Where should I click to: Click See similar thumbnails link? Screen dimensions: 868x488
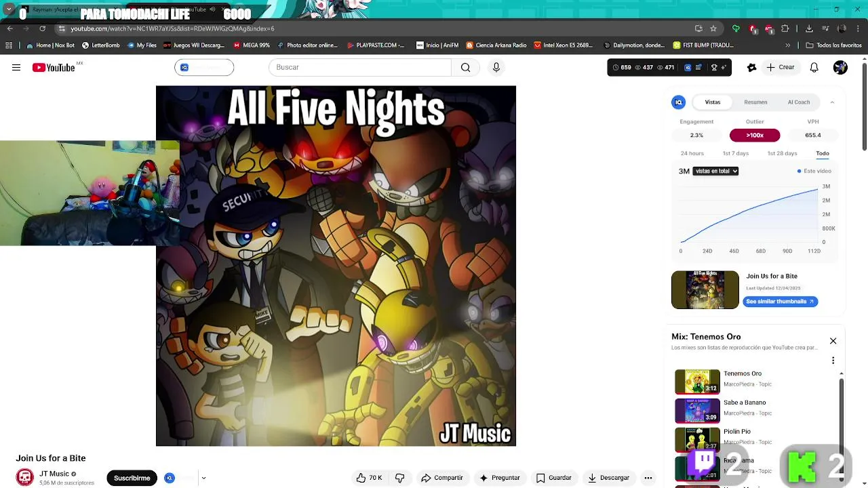click(x=780, y=302)
